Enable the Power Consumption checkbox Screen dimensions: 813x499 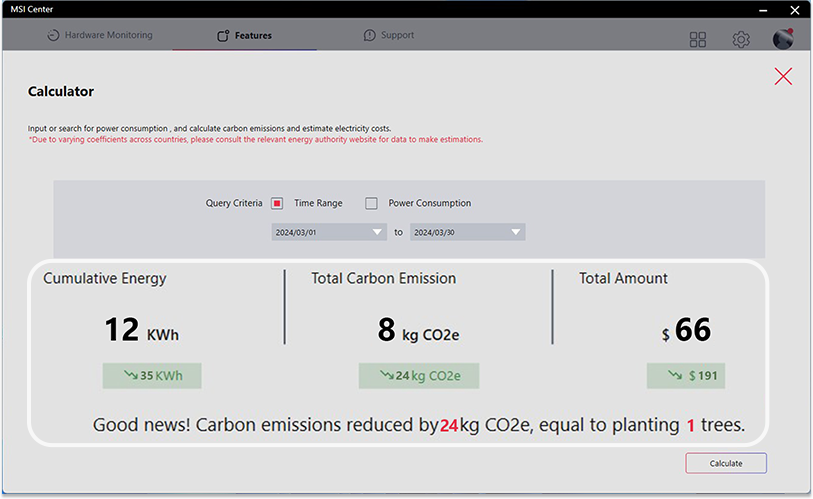coord(371,203)
